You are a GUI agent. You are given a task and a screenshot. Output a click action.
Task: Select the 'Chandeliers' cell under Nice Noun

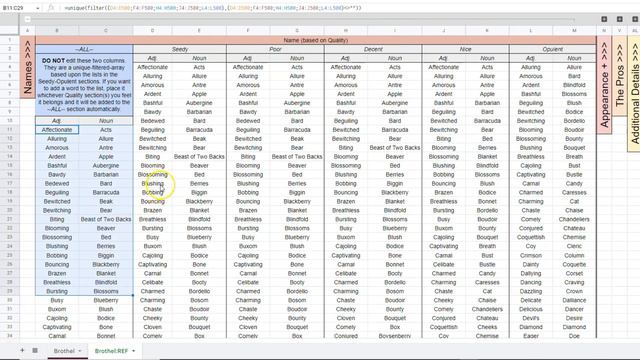click(487, 309)
